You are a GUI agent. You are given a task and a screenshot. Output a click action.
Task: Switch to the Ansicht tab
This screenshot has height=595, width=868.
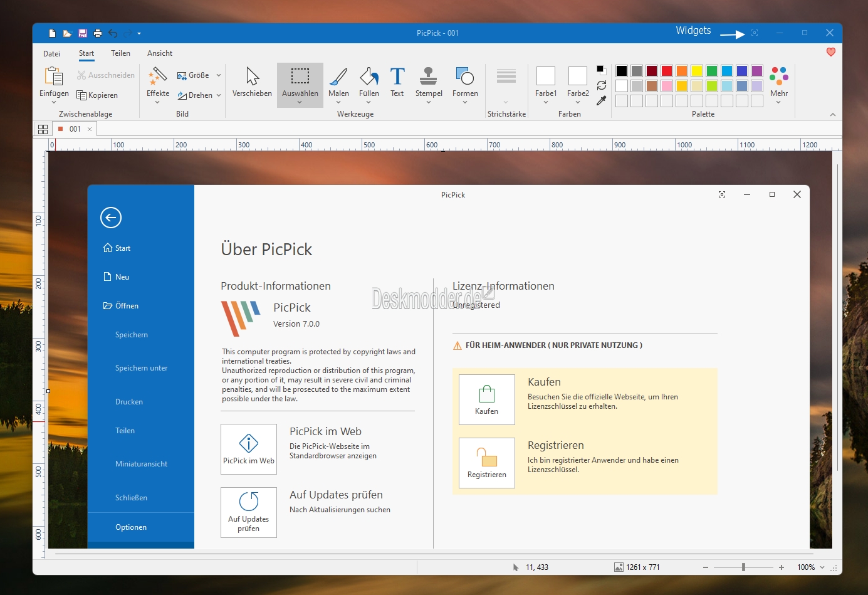pyautogui.click(x=159, y=54)
